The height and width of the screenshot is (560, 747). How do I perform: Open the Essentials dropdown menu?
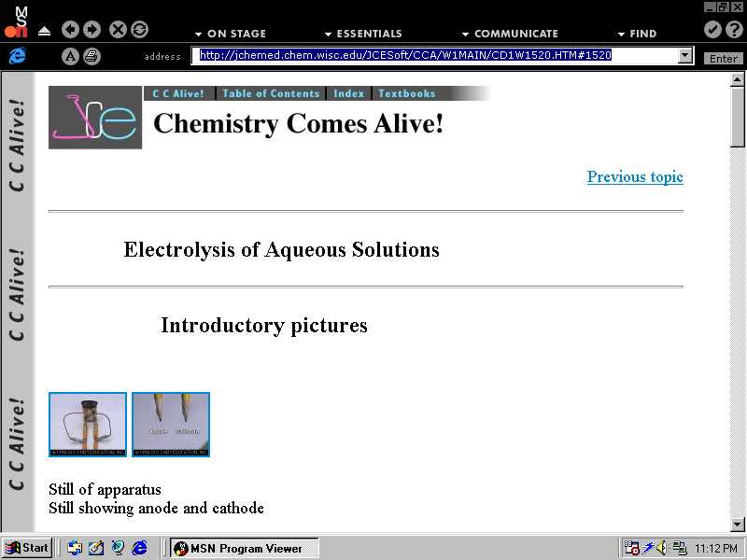click(x=363, y=34)
